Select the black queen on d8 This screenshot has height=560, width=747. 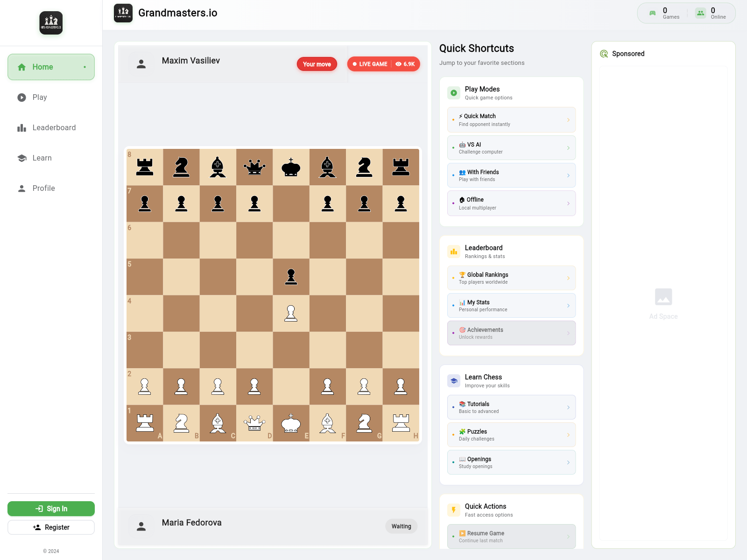coord(254,167)
